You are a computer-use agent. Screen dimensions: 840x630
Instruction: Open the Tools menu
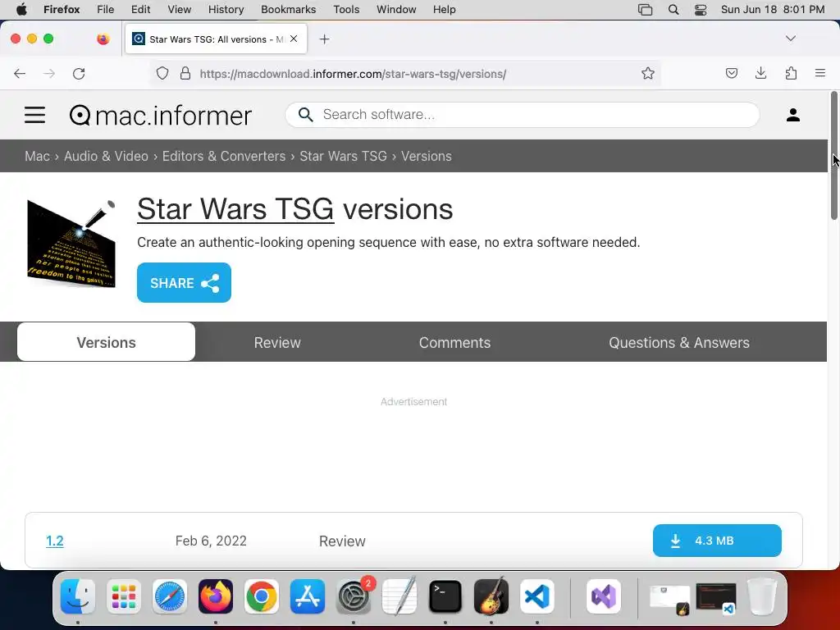coord(346,9)
